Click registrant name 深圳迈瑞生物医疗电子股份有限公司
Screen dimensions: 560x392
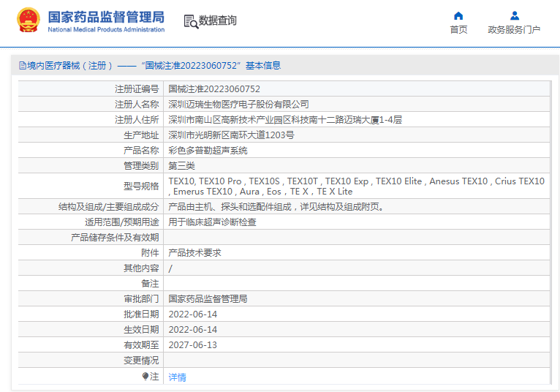coord(238,105)
